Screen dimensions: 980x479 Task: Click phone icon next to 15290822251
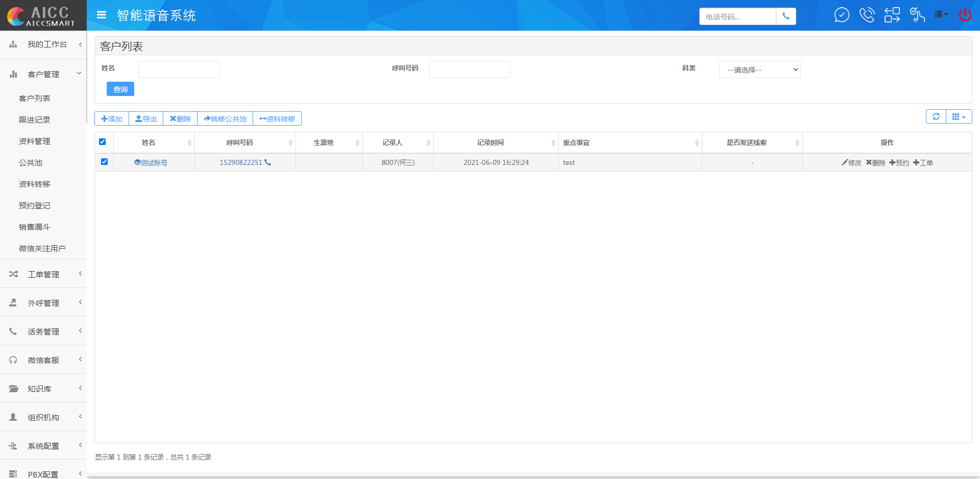pos(268,162)
